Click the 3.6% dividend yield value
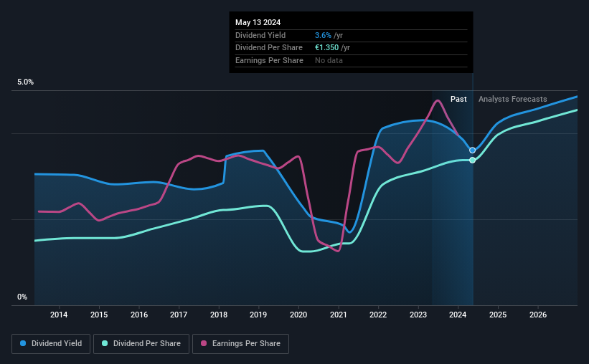589x364 pixels. [x=323, y=35]
